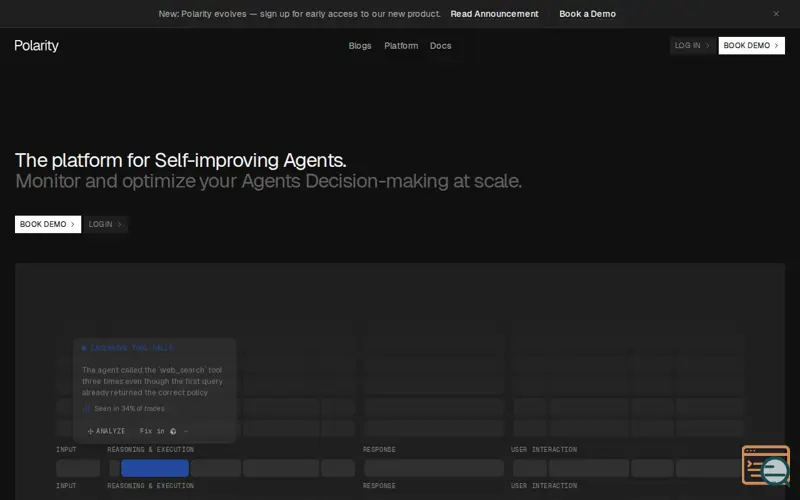Click the Fix in icon button
Viewport: 800px width, 500px height.
(x=172, y=431)
